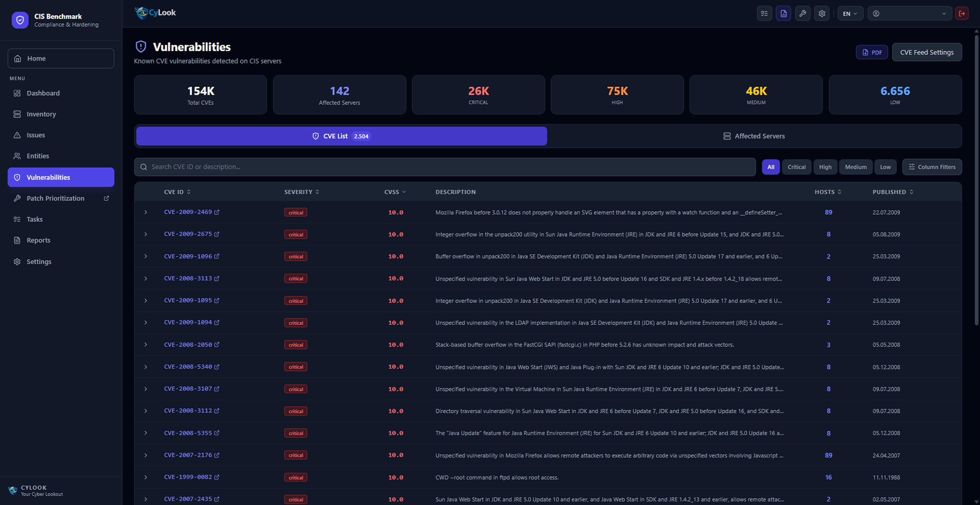Click the Home button in sidebar
Viewport: 980px width, 505px height.
pos(61,58)
